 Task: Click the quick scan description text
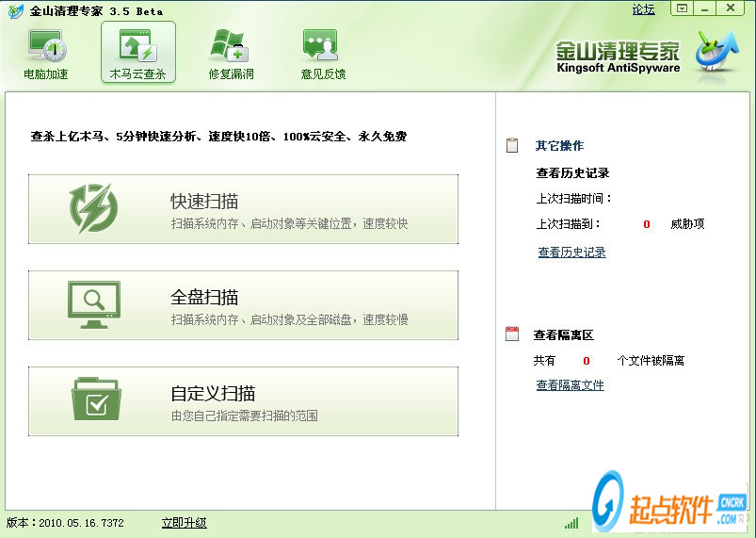click(x=289, y=223)
